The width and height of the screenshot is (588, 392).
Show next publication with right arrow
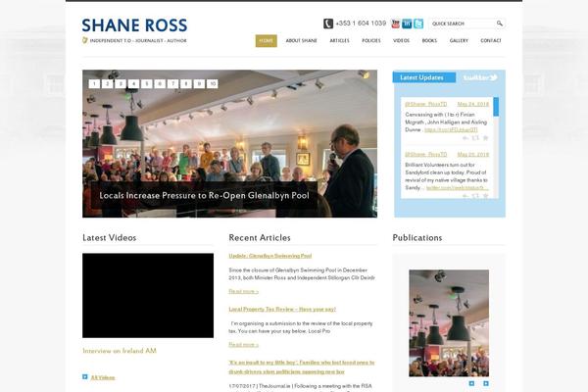[x=486, y=383]
